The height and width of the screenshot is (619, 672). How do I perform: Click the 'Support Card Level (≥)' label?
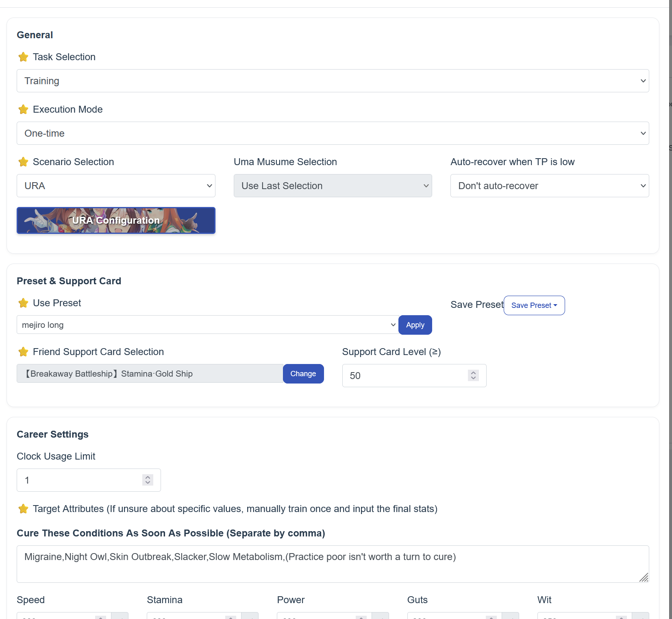point(391,352)
